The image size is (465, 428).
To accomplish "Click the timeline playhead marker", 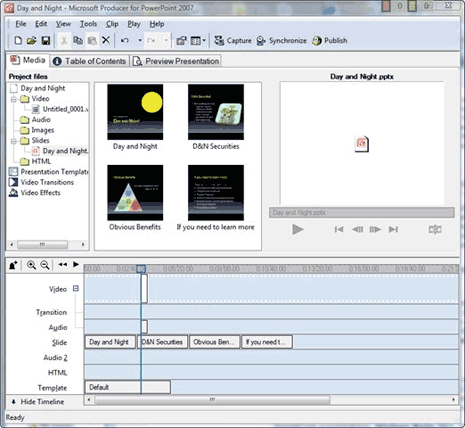I will click(141, 269).
